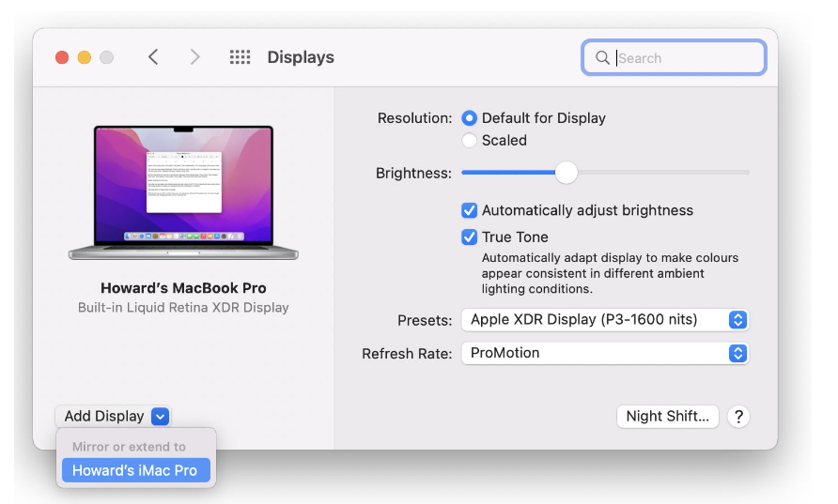
Task: Adjust the Brightness slider knob
Action: (x=566, y=173)
